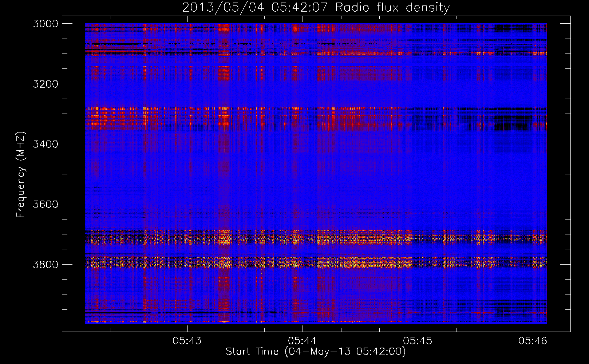Click the 'Start Time (04-May-13 05:42:00)' x-axis label
Viewport: 589px width, 364px height.
pos(316,352)
